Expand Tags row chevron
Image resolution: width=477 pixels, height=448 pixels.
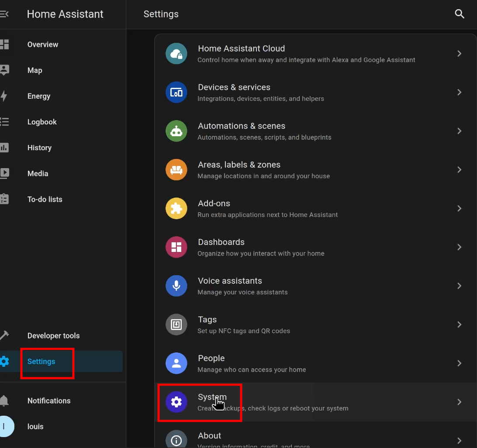(x=460, y=324)
